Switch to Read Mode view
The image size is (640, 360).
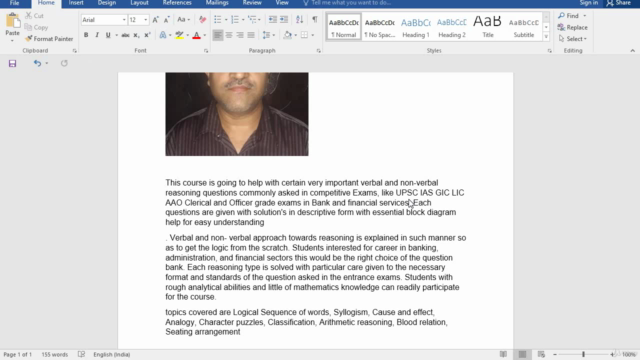click(503, 354)
